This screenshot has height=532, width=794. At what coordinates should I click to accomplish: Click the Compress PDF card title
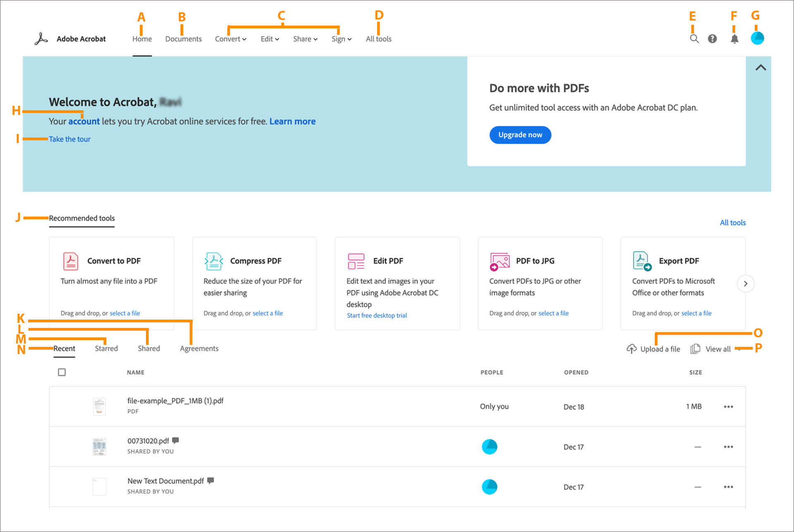tap(256, 261)
